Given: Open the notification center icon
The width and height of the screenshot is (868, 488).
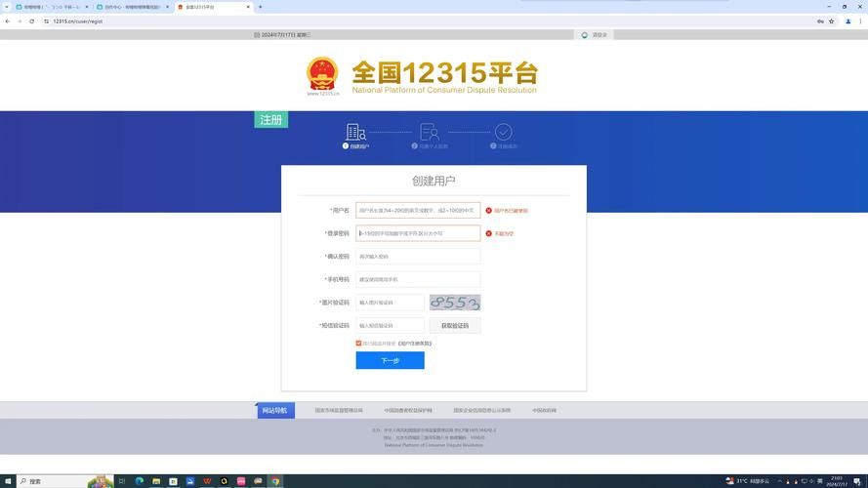Looking at the screenshot, I should (x=857, y=481).
